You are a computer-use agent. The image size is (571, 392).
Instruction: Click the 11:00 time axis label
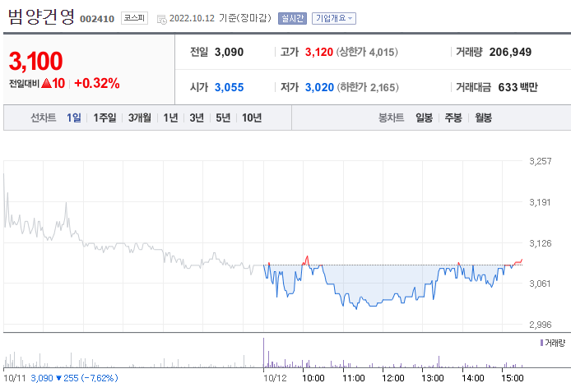click(x=354, y=378)
